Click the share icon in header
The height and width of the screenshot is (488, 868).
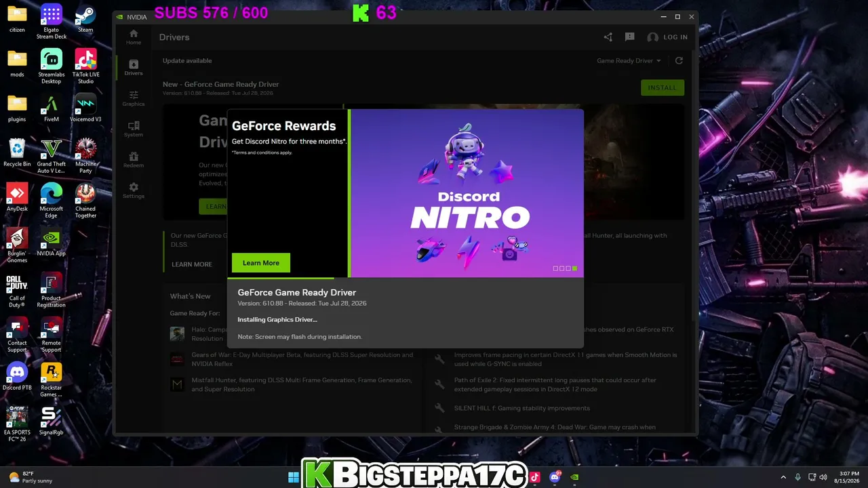click(x=608, y=37)
